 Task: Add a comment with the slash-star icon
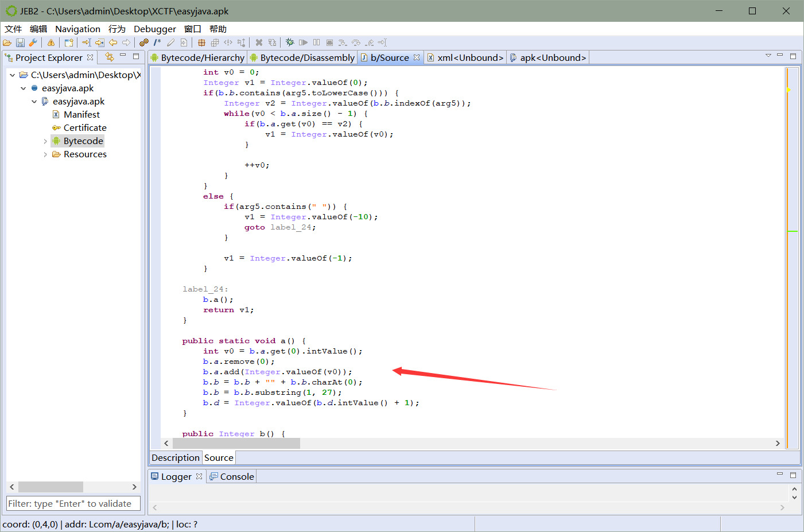pyautogui.click(x=157, y=42)
